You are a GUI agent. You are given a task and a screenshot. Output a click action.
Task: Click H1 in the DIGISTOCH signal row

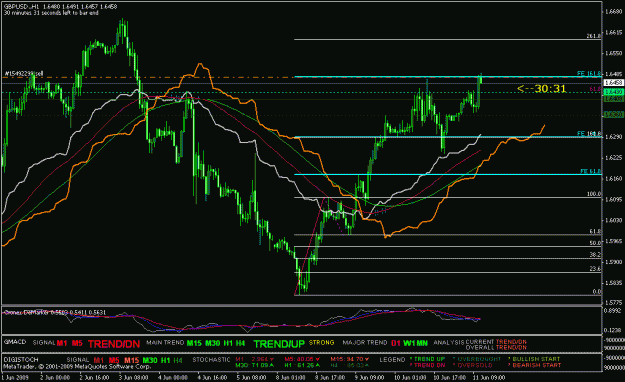pos(165,360)
